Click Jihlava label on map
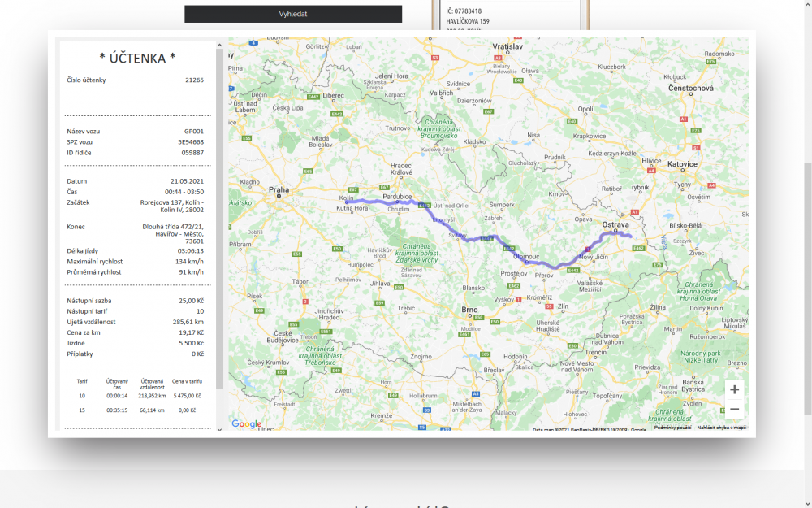This screenshot has width=812, height=508. click(x=380, y=284)
